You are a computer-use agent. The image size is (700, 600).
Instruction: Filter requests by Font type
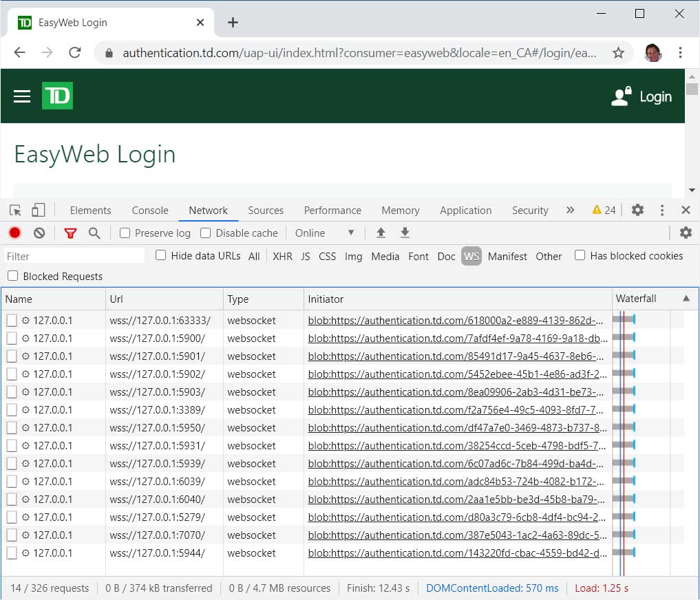click(418, 256)
